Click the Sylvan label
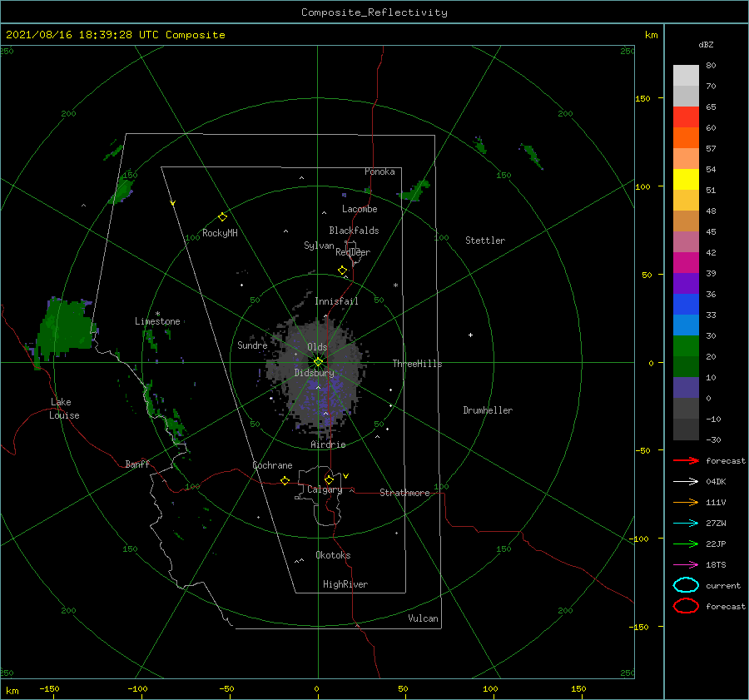The image size is (749, 700). coord(319,246)
